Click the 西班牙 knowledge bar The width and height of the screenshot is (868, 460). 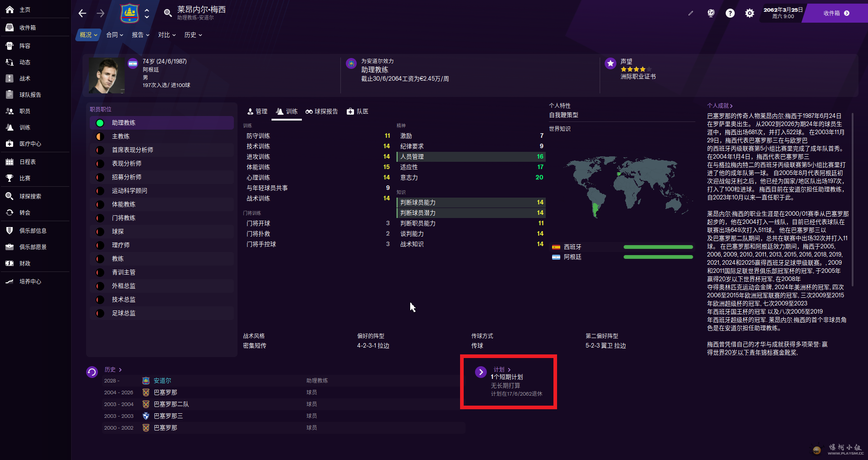pos(658,247)
